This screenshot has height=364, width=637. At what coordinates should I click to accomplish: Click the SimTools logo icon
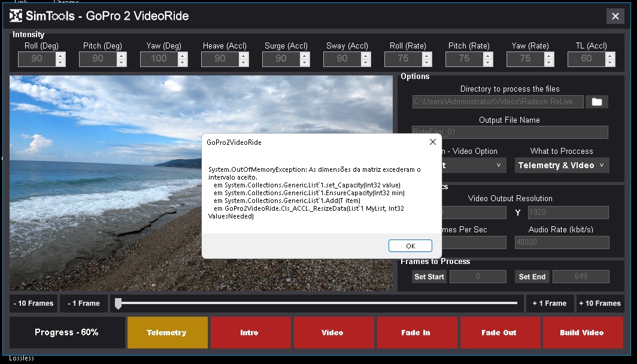pyautogui.click(x=16, y=16)
